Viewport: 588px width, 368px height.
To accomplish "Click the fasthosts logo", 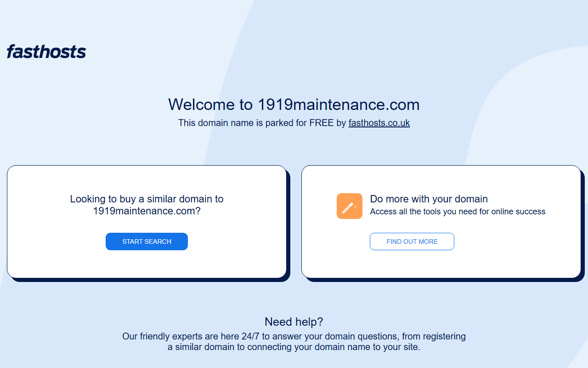I will tap(46, 51).
